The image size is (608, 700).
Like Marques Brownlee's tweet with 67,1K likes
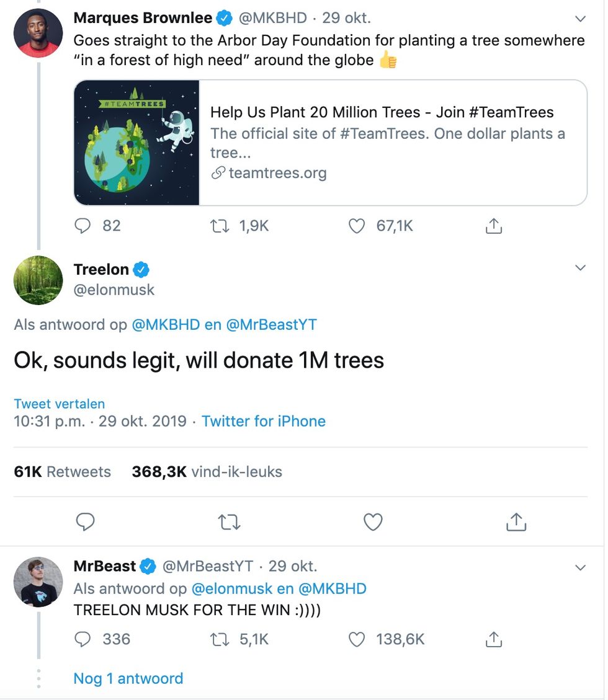pos(357,226)
